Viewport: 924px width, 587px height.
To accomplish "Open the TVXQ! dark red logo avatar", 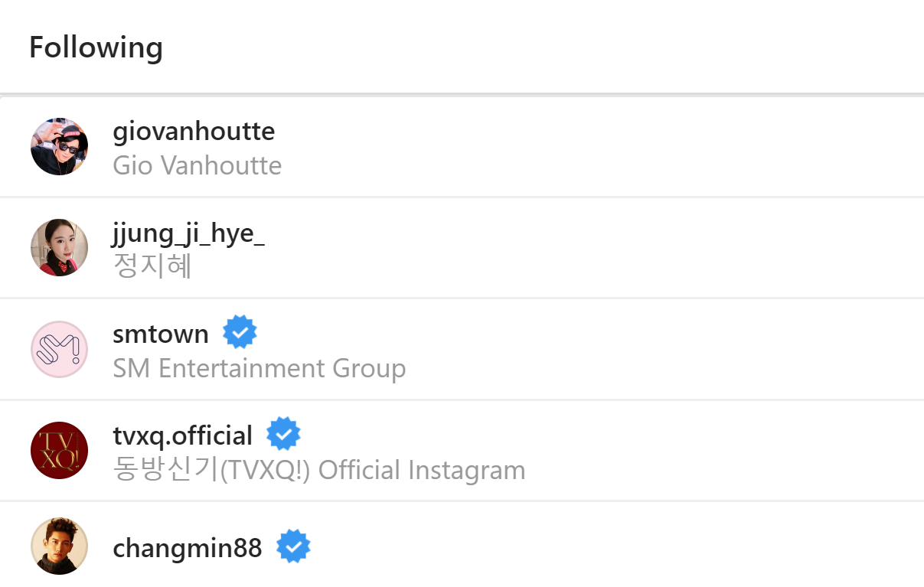I will pyautogui.click(x=59, y=450).
